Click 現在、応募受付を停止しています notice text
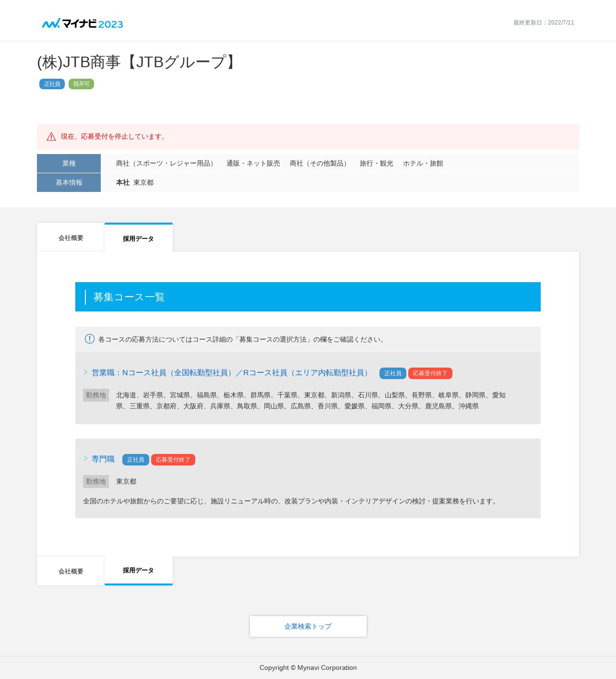The width and height of the screenshot is (616, 679). (x=114, y=136)
